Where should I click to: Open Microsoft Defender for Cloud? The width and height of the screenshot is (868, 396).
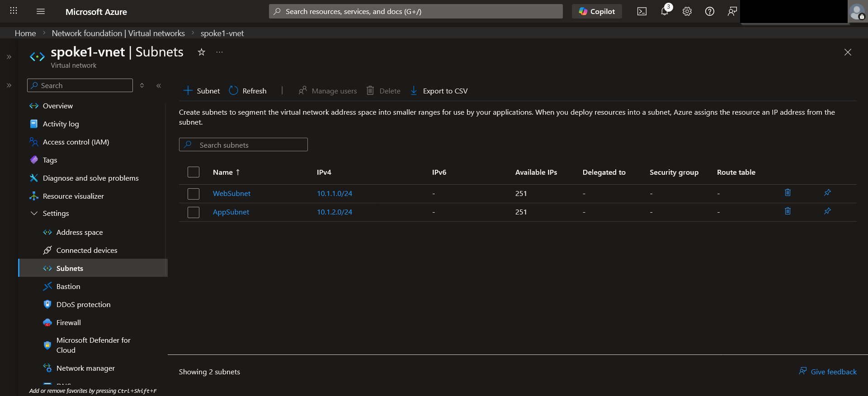click(x=93, y=345)
